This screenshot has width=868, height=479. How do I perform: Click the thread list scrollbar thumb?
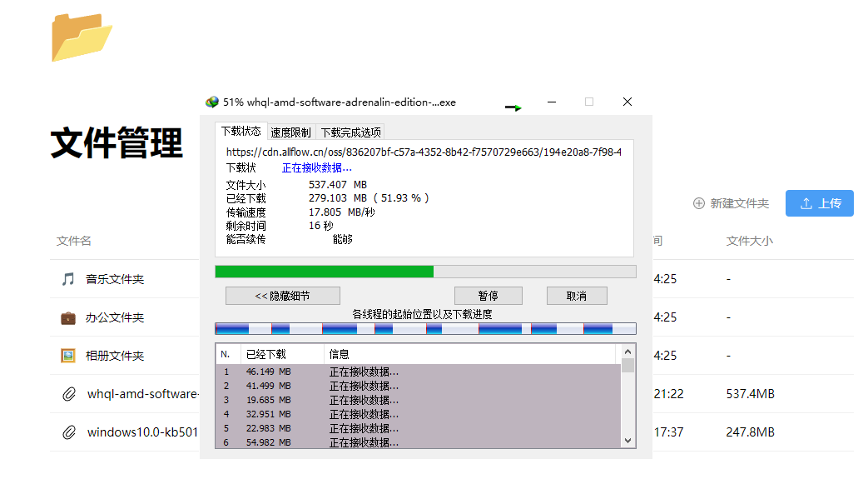627,366
